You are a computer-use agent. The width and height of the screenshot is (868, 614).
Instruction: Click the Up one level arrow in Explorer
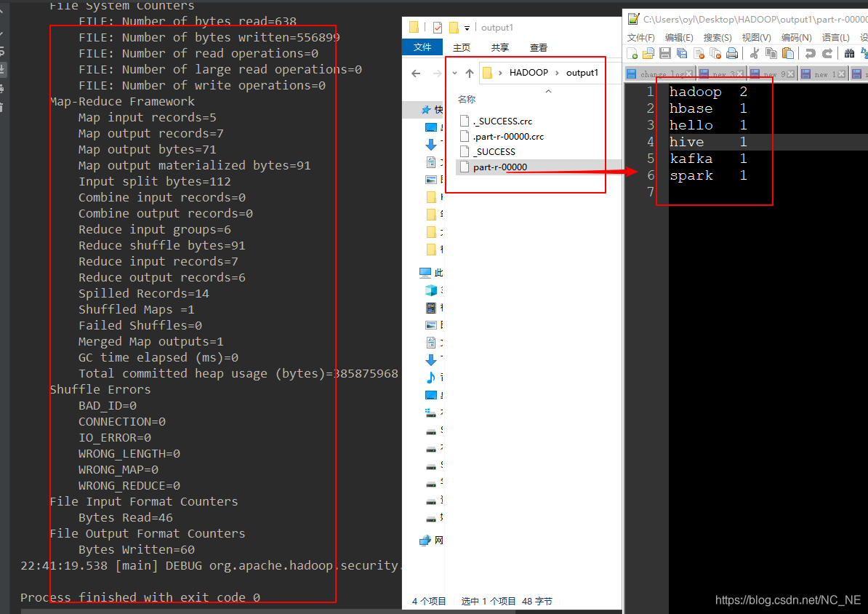470,73
